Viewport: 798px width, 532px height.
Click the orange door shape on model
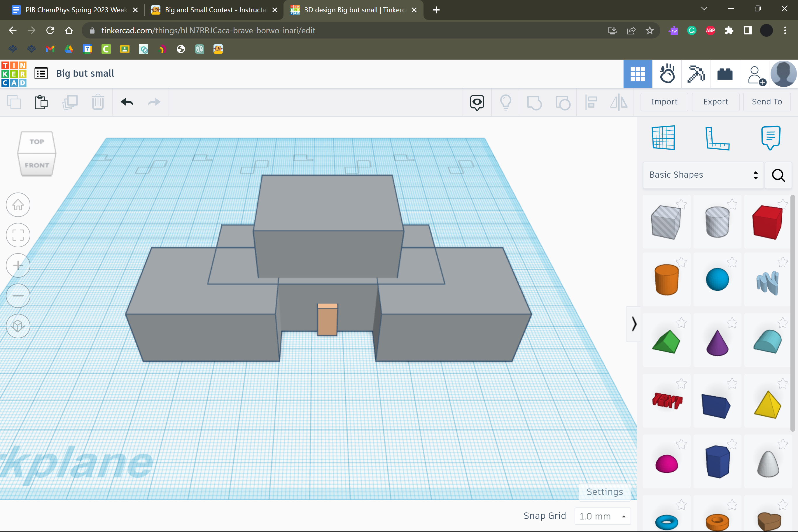coord(327,321)
